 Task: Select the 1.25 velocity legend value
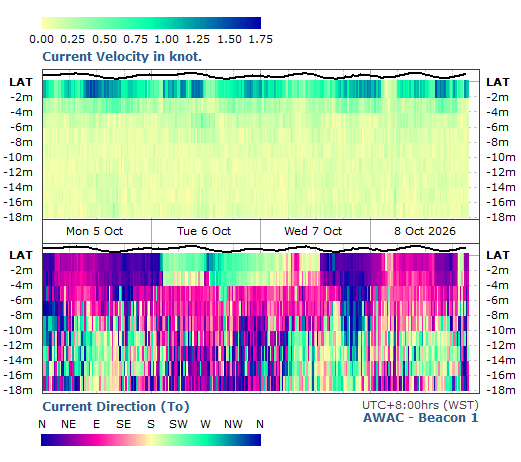(198, 39)
